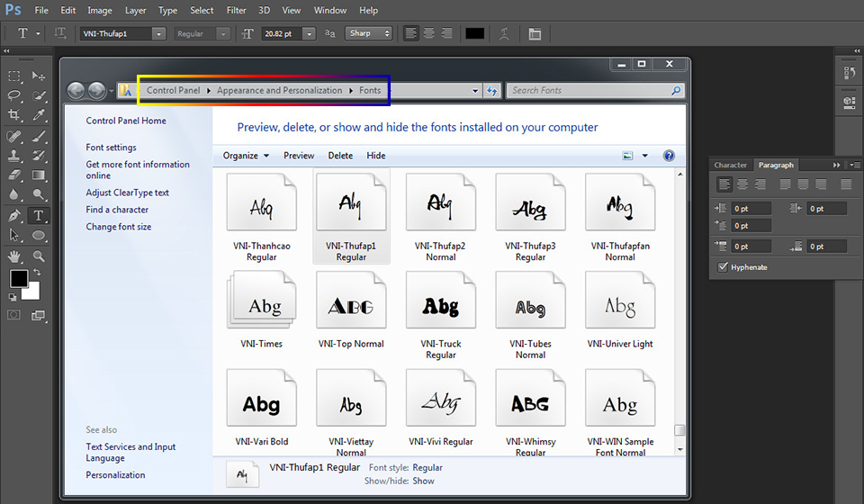Activate the Pen tool
Image resolution: width=864 pixels, height=504 pixels.
[14, 216]
